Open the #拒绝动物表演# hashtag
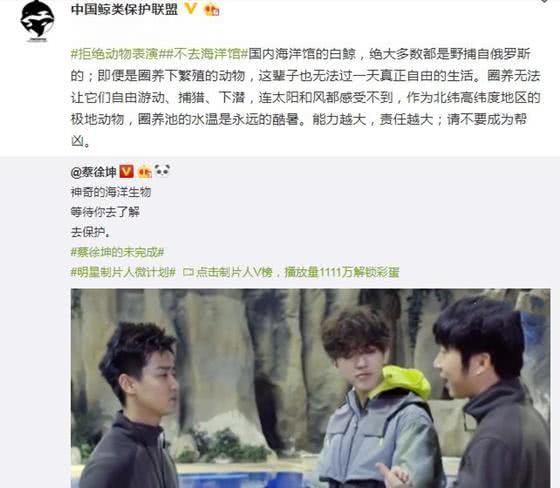This screenshot has height=488, width=560. 115,54
